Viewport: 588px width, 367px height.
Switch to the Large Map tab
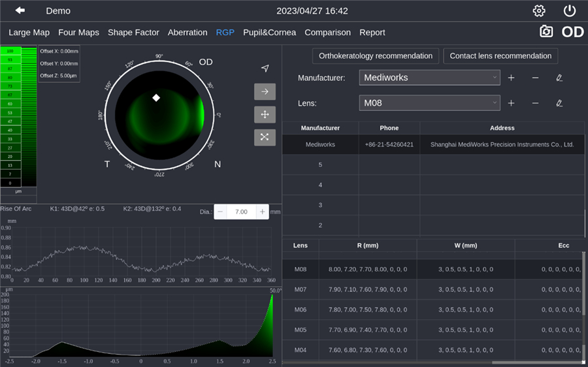coord(29,33)
